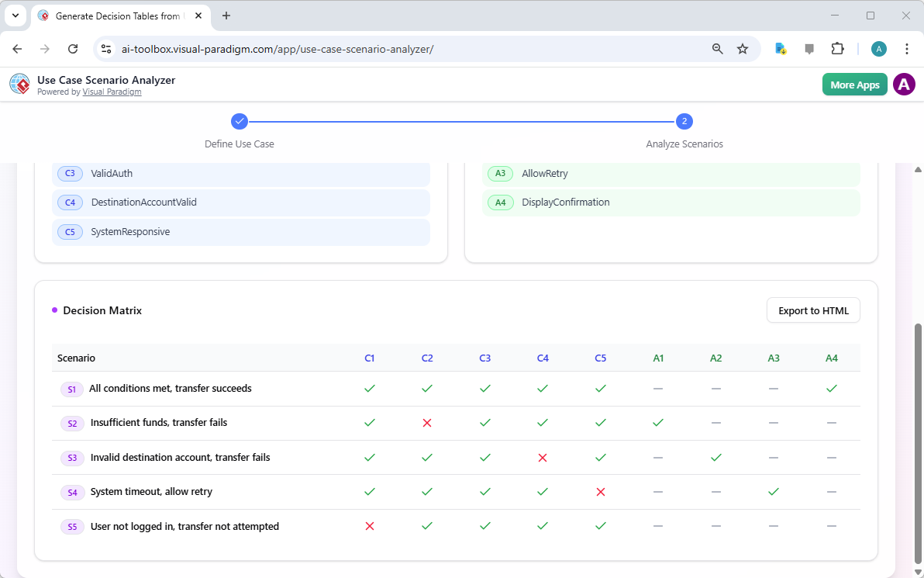924x578 pixels.
Task: Open the Chrome three-dot menu
Action: click(x=907, y=48)
